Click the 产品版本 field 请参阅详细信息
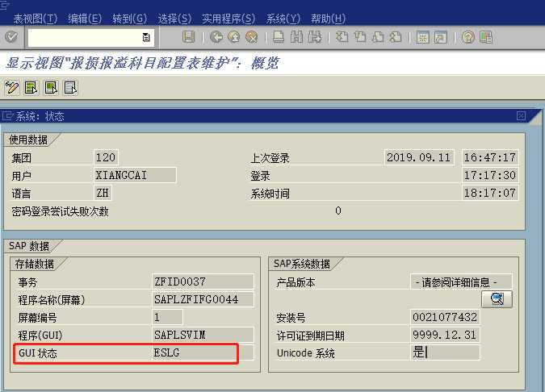This screenshot has height=392, width=545. tap(461, 281)
